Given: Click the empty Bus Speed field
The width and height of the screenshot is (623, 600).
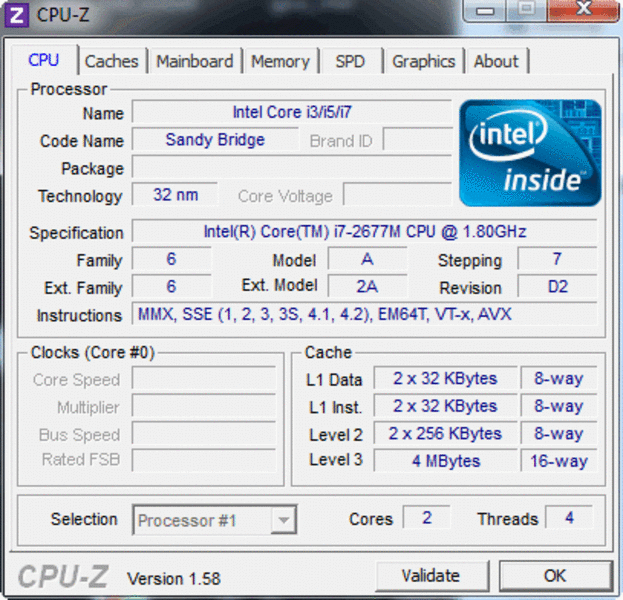Looking at the screenshot, I should pyautogui.click(x=204, y=433).
